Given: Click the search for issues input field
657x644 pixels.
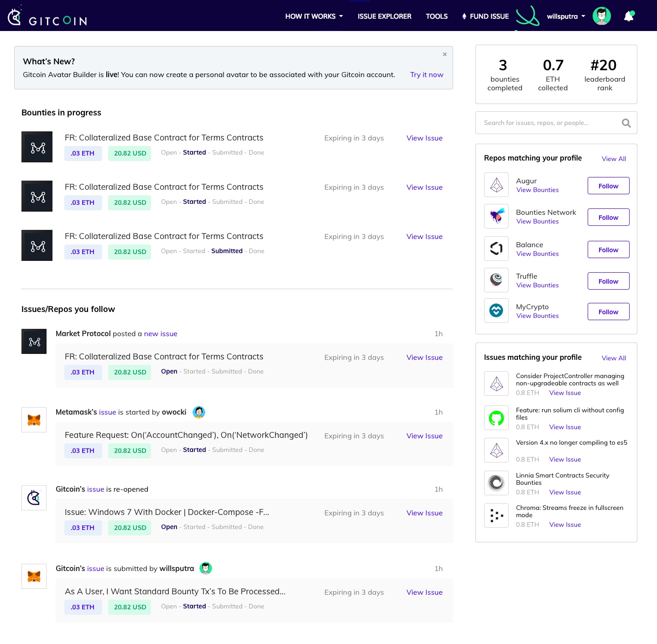Looking at the screenshot, I should 547,123.
